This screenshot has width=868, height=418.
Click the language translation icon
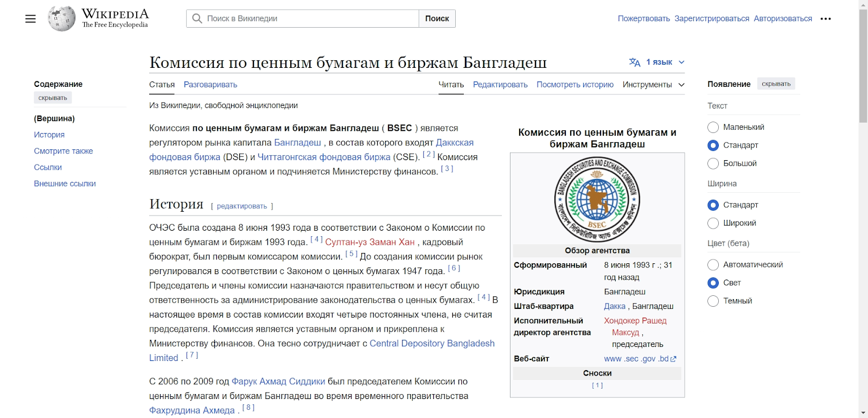point(635,62)
